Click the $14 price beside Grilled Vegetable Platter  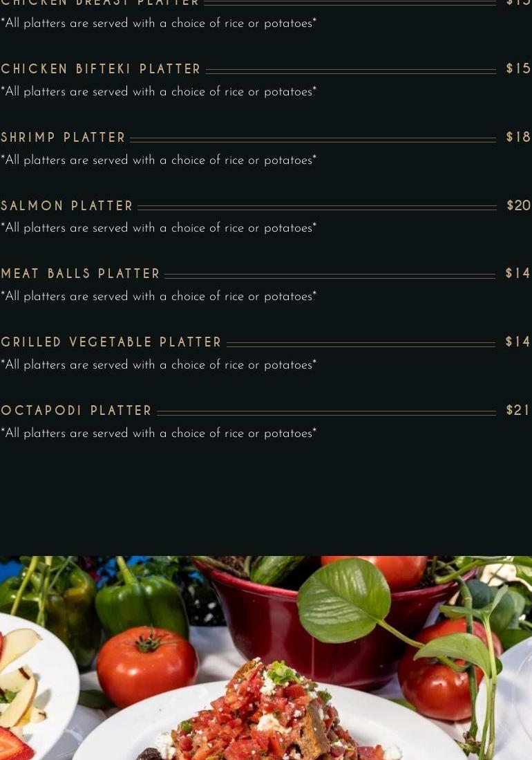coord(518,342)
